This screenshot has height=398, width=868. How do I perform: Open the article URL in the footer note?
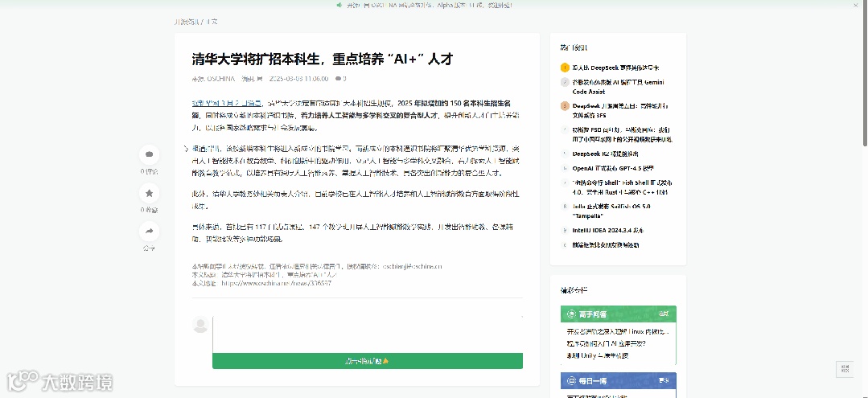tap(276, 283)
